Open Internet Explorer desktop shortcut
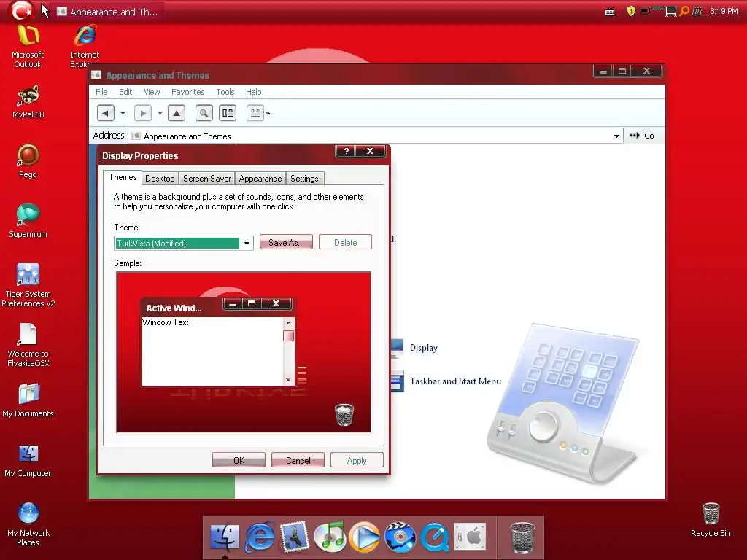The width and height of the screenshot is (747, 560). point(85,46)
